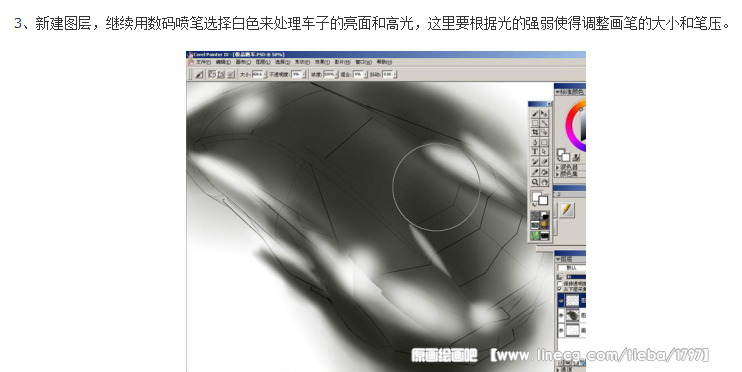The width and height of the screenshot is (742, 372).
Task: Select the Grabber hand tool
Action: pyautogui.click(x=544, y=182)
